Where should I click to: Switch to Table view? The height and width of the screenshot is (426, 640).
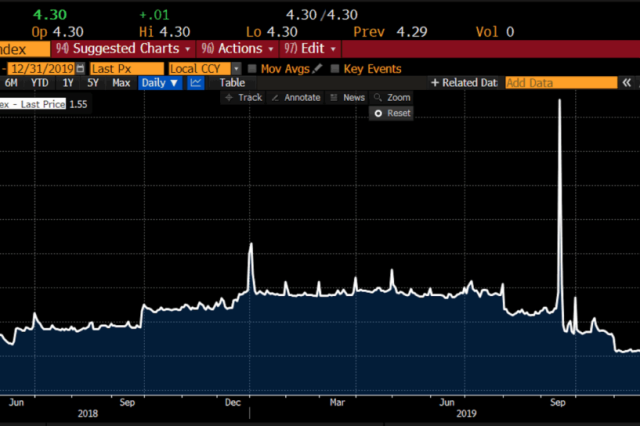(231, 84)
